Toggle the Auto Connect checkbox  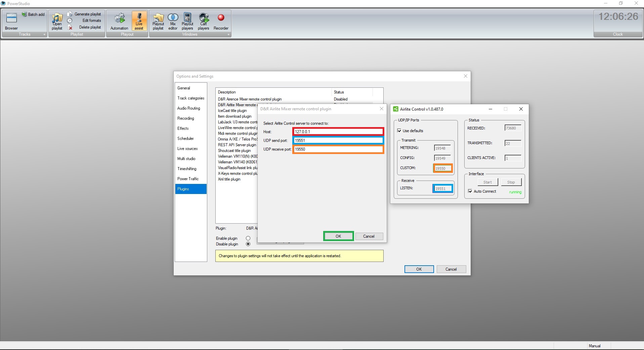click(x=470, y=191)
